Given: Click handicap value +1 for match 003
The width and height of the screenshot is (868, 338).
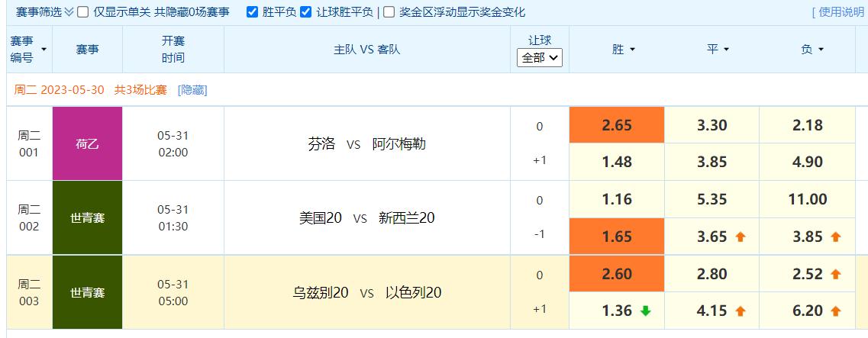Looking at the screenshot, I should pyautogui.click(x=540, y=309).
